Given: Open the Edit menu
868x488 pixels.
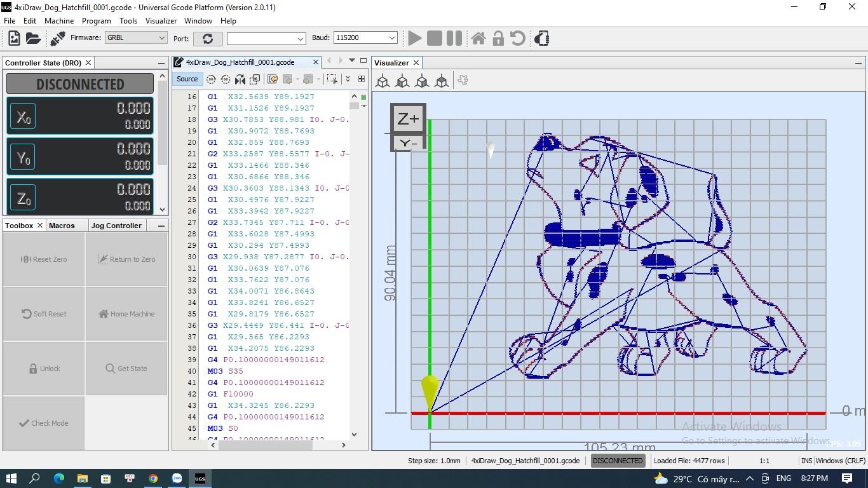Looking at the screenshot, I should (30, 21).
